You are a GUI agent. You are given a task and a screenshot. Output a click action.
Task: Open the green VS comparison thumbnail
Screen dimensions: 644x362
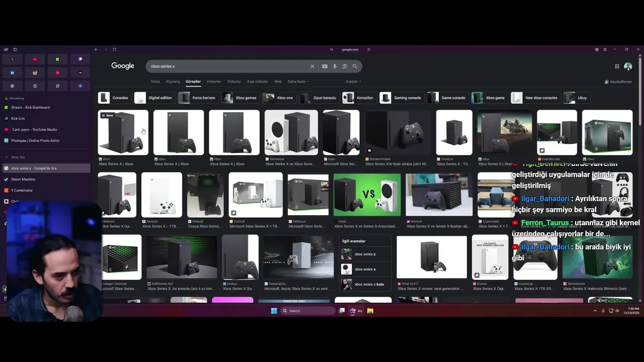point(367,195)
